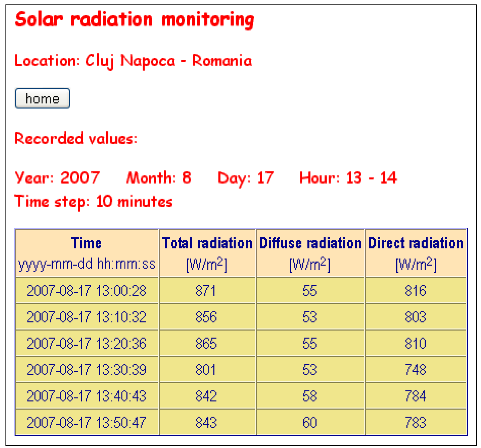The height and width of the screenshot is (448, 481).
Task: Click direct radiation value 748
Action: coord(416,370)
